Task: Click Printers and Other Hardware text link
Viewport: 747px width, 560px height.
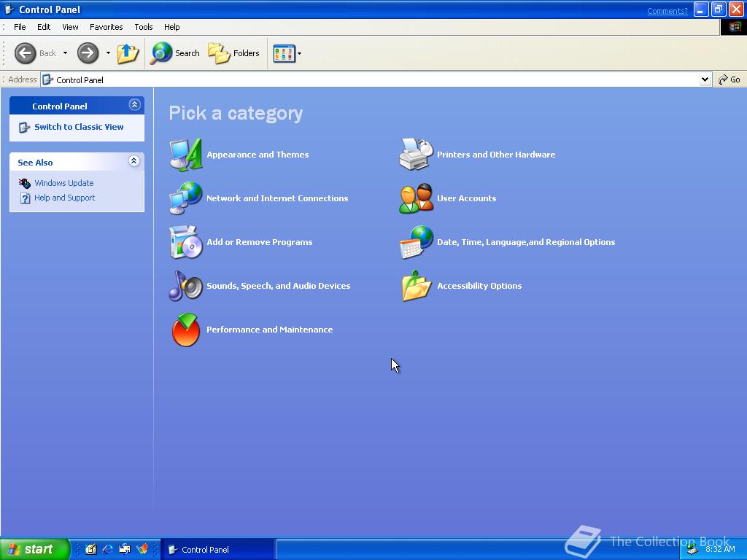Action: coord(496,155)
